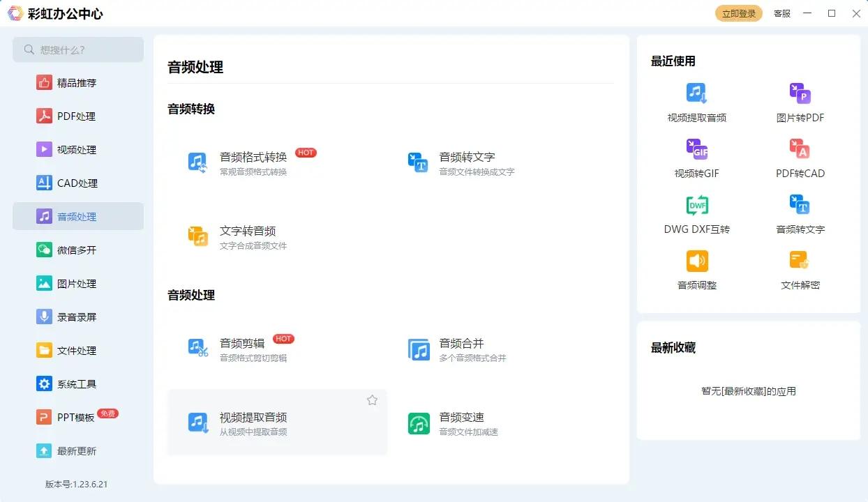Favorite 视频提取音频 with the star
Image resolution: width=868 pixels, height=502 pixels.
pos(372,400)
